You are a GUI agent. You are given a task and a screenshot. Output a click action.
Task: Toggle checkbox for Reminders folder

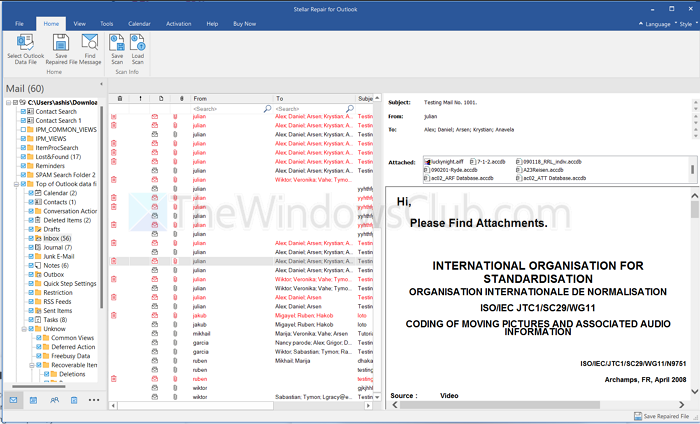(23, 166)
